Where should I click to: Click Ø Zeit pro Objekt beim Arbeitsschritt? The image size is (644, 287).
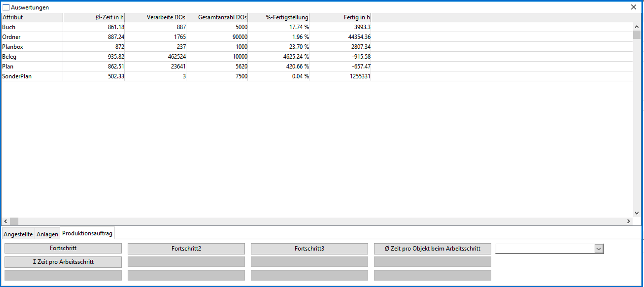click(432, 249)
